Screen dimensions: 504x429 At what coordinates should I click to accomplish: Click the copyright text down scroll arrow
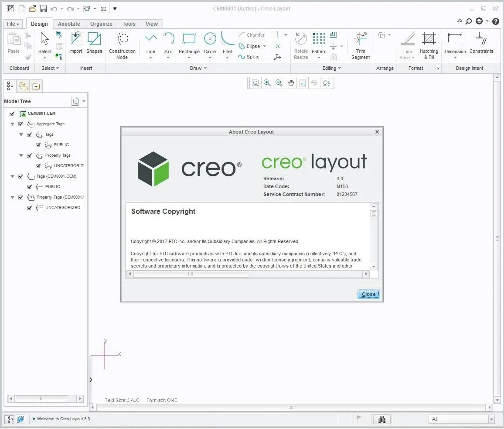click(x=374, y=267)
